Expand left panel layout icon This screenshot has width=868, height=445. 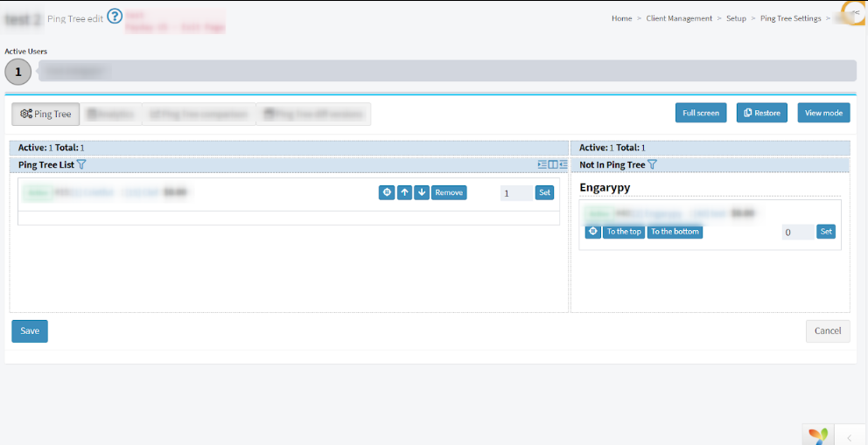[x=542, y=164]
